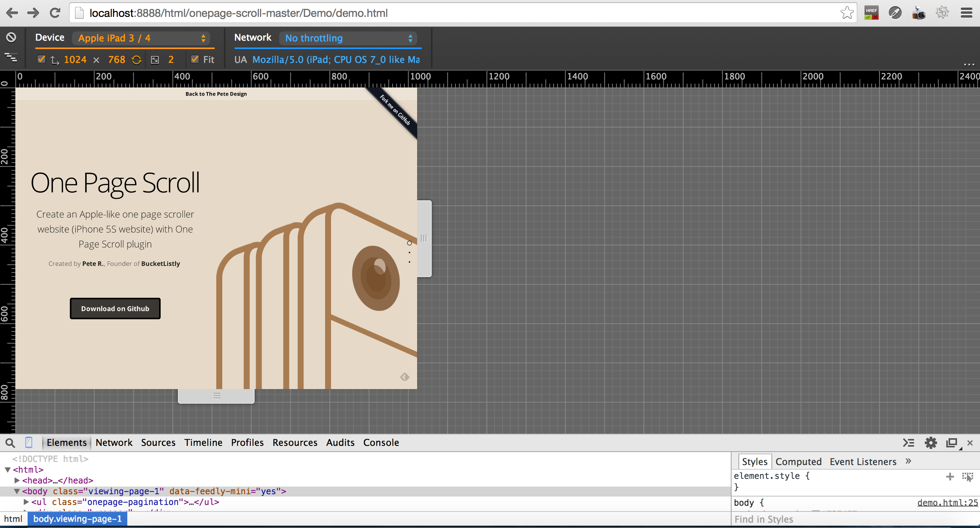Toggle device mode phone icon in DevTools

[x=29, y=443]
